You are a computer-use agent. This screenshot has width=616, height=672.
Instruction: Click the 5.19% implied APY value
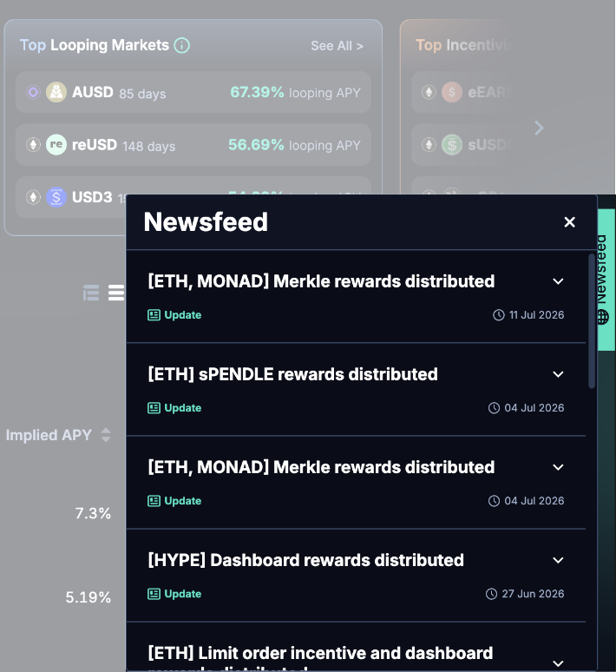[x=88, y=597]
